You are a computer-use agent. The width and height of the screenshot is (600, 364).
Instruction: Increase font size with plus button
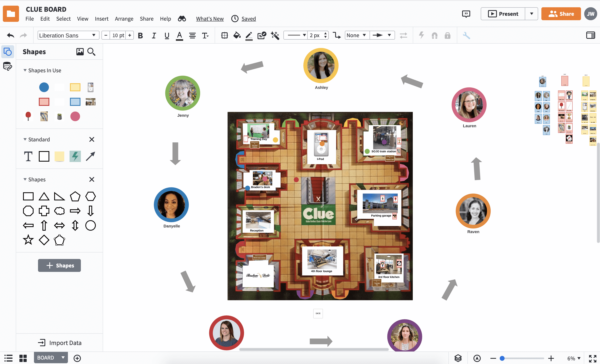pos(130,35)
